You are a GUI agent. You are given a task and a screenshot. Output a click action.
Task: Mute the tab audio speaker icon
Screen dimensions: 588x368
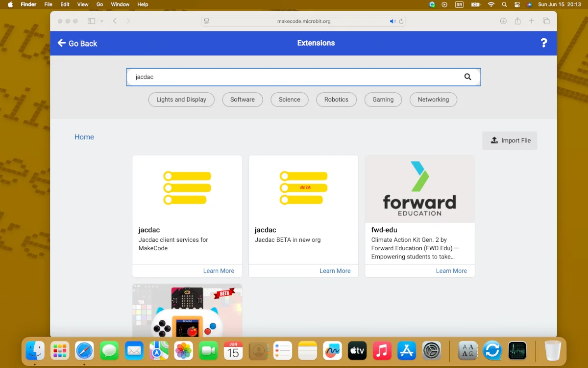[392, 21]
